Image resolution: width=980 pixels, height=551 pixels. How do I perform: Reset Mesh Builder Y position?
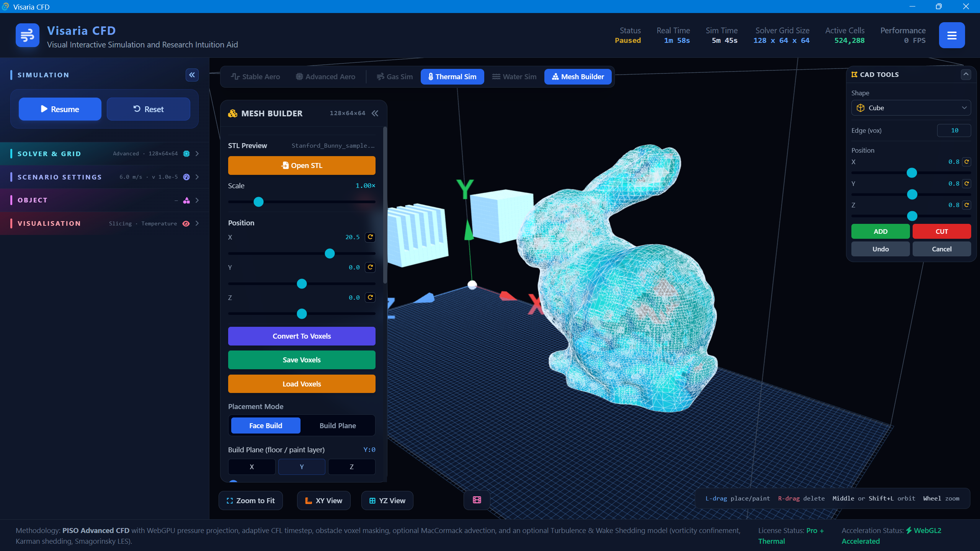(370, 267)
